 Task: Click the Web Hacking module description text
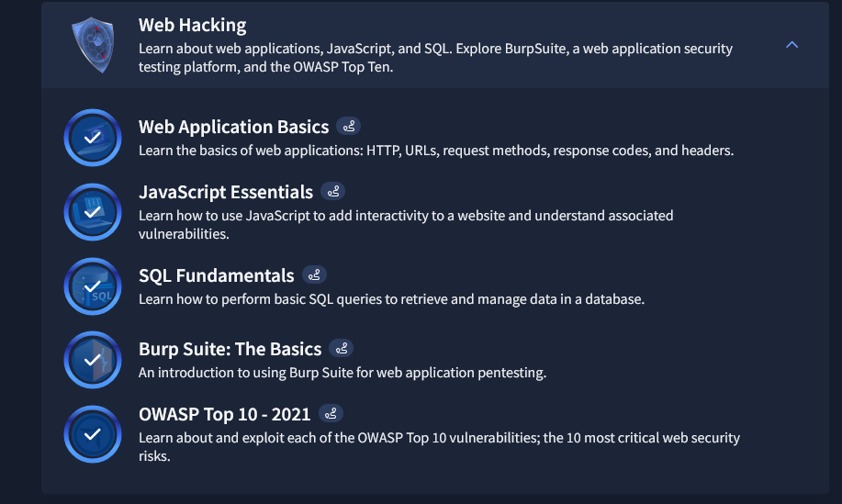click(435, 58)
